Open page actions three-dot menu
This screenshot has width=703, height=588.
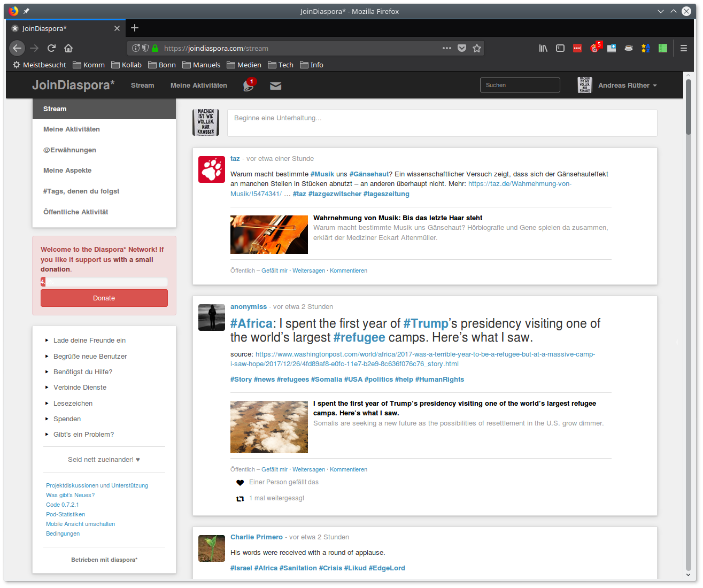(447, 48)
